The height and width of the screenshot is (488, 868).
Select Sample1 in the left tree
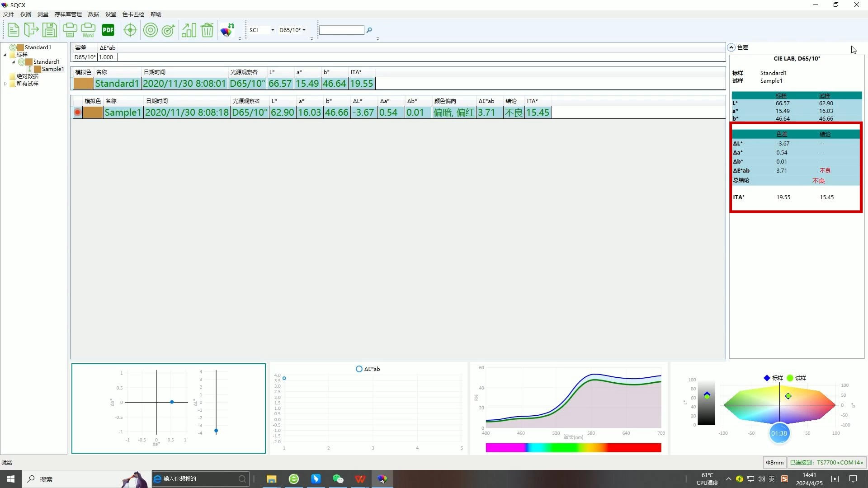[52, 69]
